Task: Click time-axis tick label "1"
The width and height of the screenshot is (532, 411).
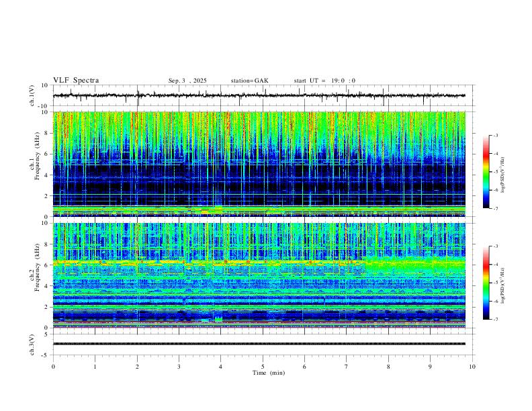Action: (95, 367)
